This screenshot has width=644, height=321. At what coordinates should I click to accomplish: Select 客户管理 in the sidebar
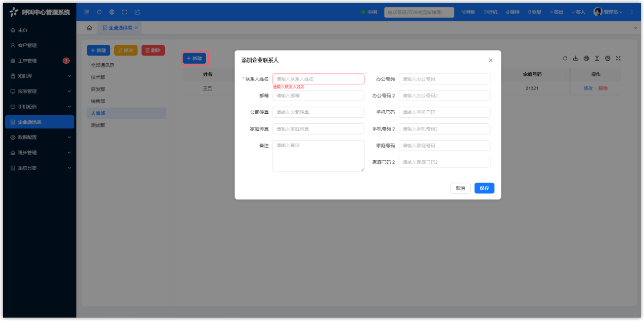tap(27, 45)
